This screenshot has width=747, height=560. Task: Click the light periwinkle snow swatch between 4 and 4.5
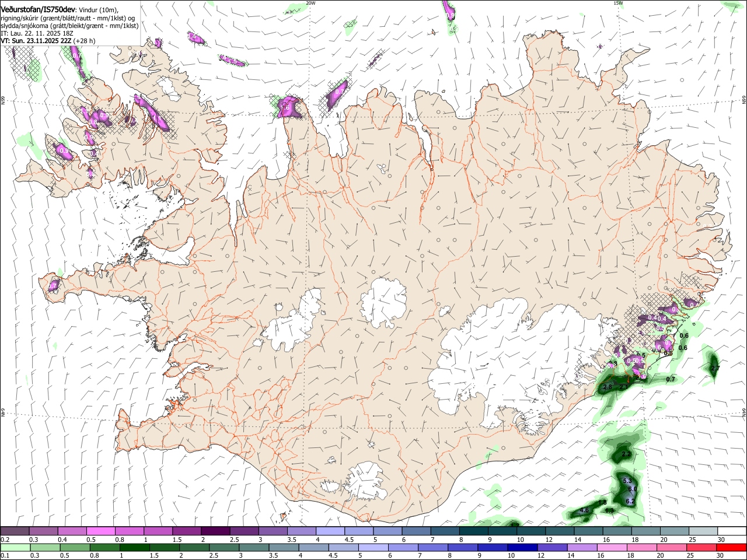pyautogui.click(x=329, y=531)
